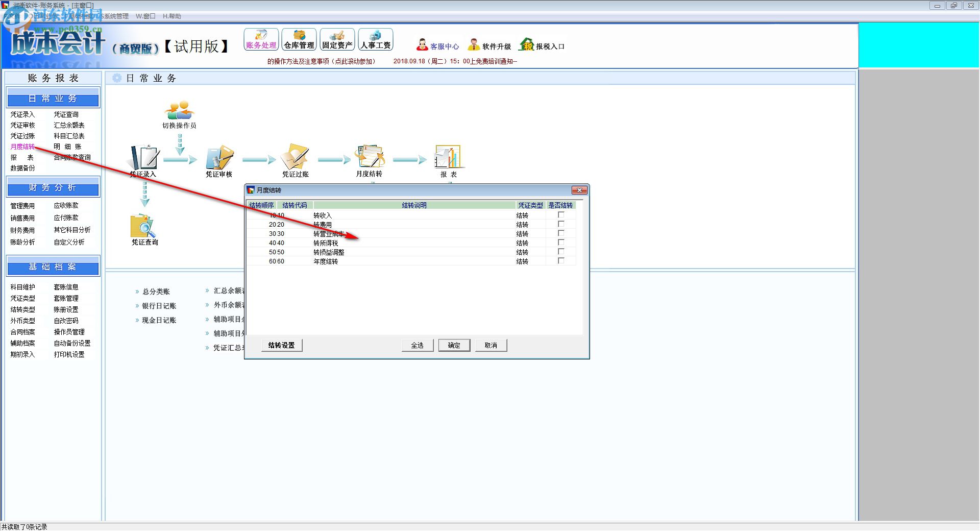Open 数据备份 in the sidebar
The image size is (980, 531).
tap(22, 168)
